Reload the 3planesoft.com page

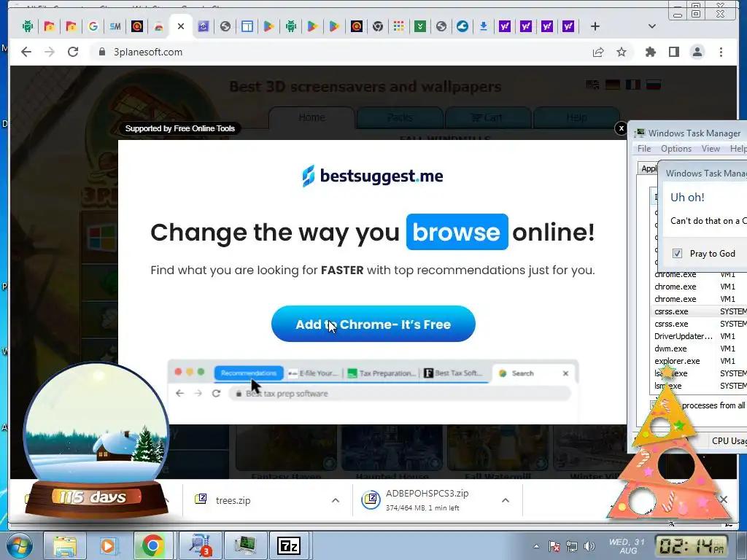click(x=73, y=52)
